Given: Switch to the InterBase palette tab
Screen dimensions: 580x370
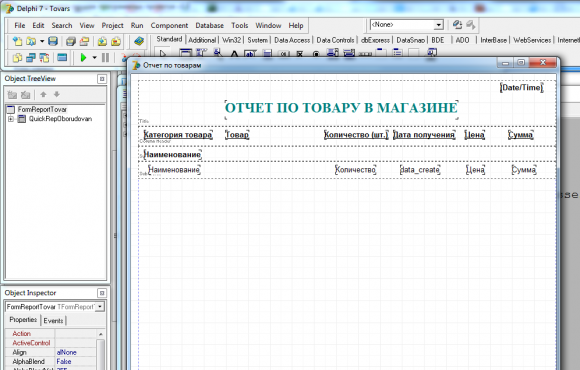Looking at the screenshot, I should click(494, 40).
